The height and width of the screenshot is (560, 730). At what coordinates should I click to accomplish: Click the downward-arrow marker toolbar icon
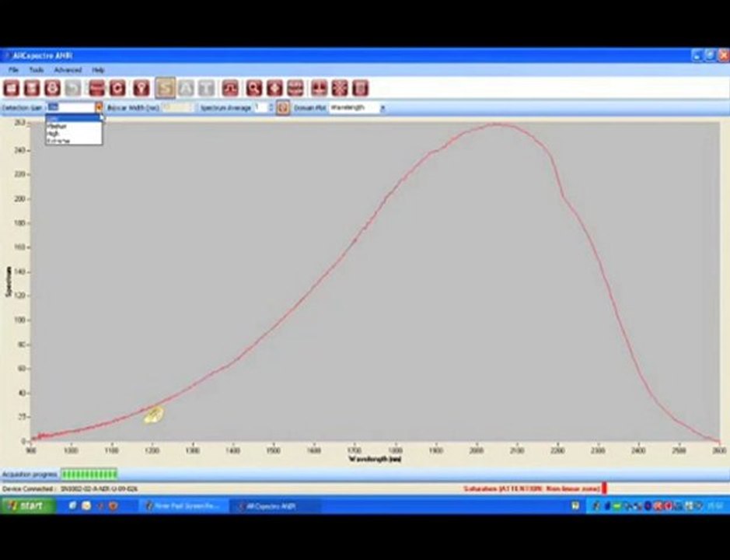320,88
